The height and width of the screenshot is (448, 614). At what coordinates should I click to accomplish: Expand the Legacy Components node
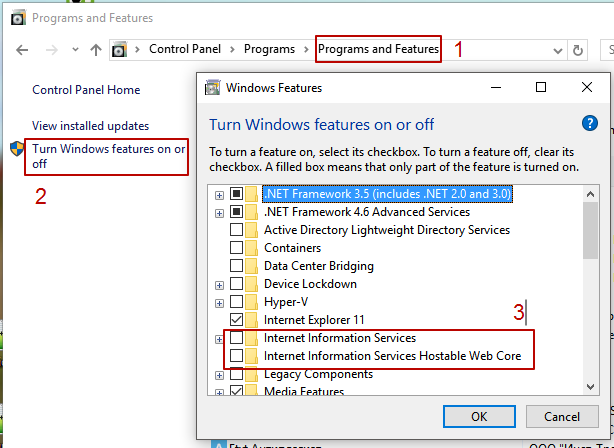[219, 375]
